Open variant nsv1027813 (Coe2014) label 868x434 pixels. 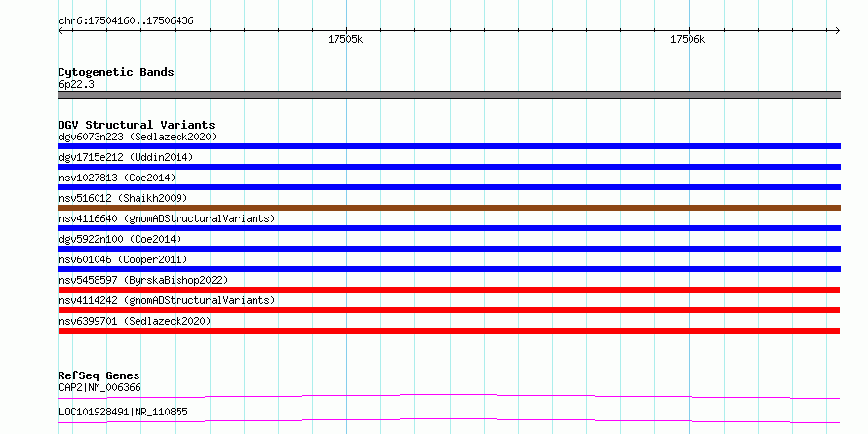click(117, 178)
